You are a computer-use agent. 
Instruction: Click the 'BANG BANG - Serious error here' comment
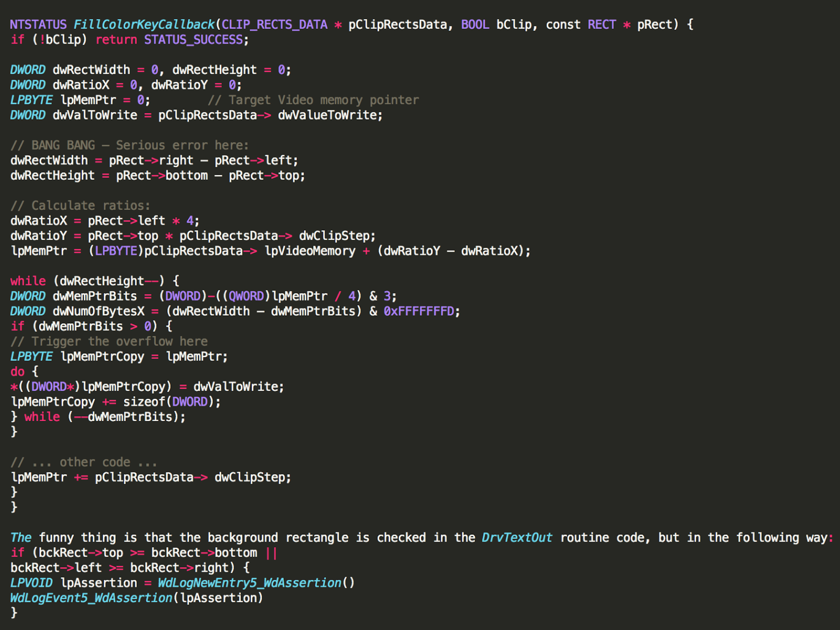(x=129, y=145)
